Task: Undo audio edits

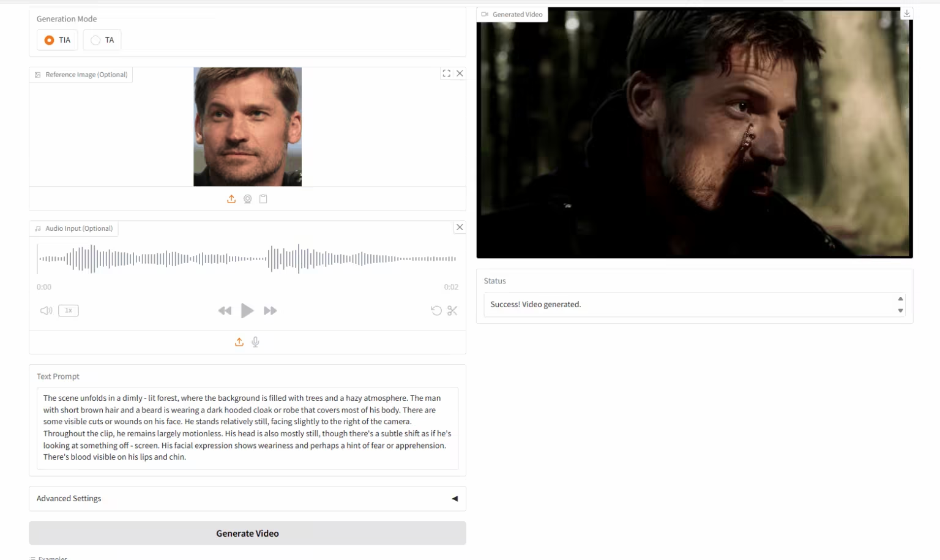Action: click(436, 311)
